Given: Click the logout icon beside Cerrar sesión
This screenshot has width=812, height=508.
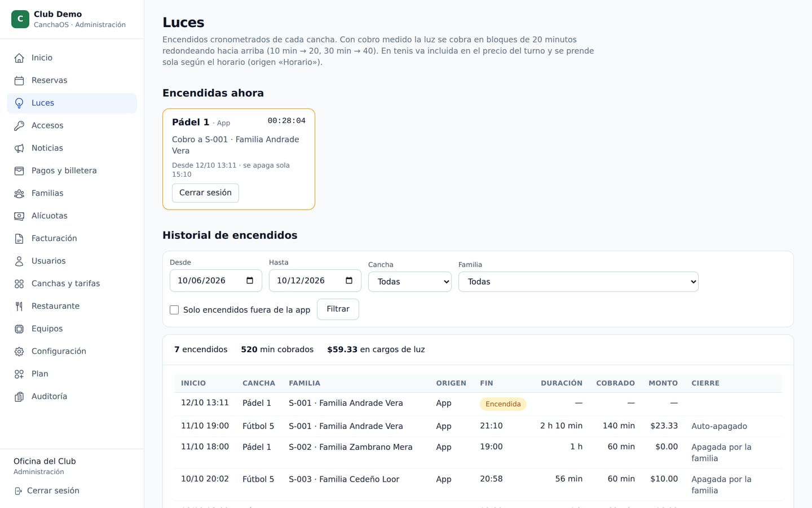Looking at the screenshot, I should point(18,491).
